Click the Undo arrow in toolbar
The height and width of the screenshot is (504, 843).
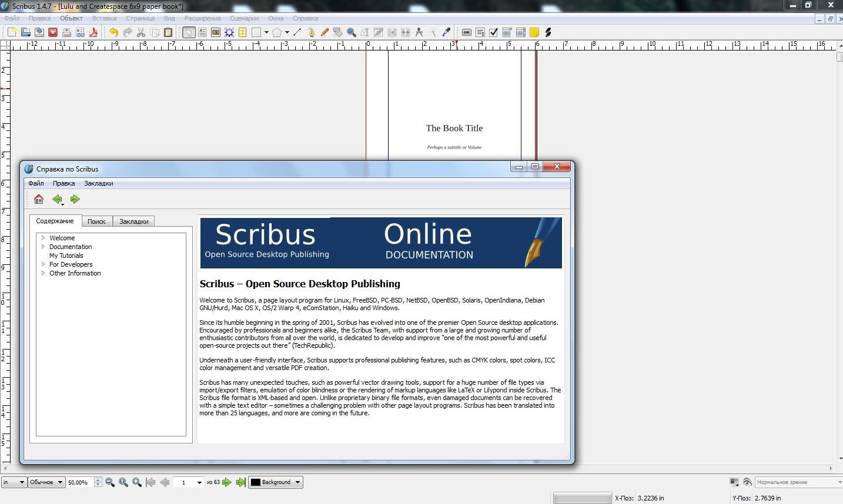[113, 32]
